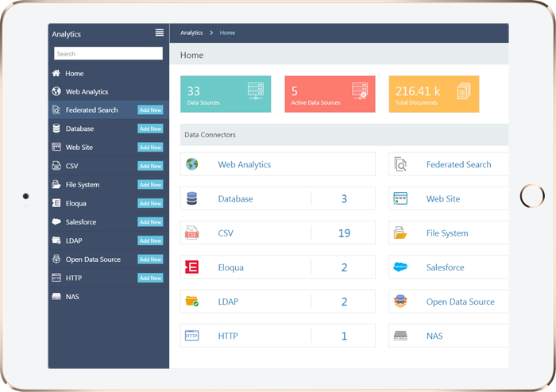
Task: Open the Web Analytics connector link
Action: tap(245, 164)
